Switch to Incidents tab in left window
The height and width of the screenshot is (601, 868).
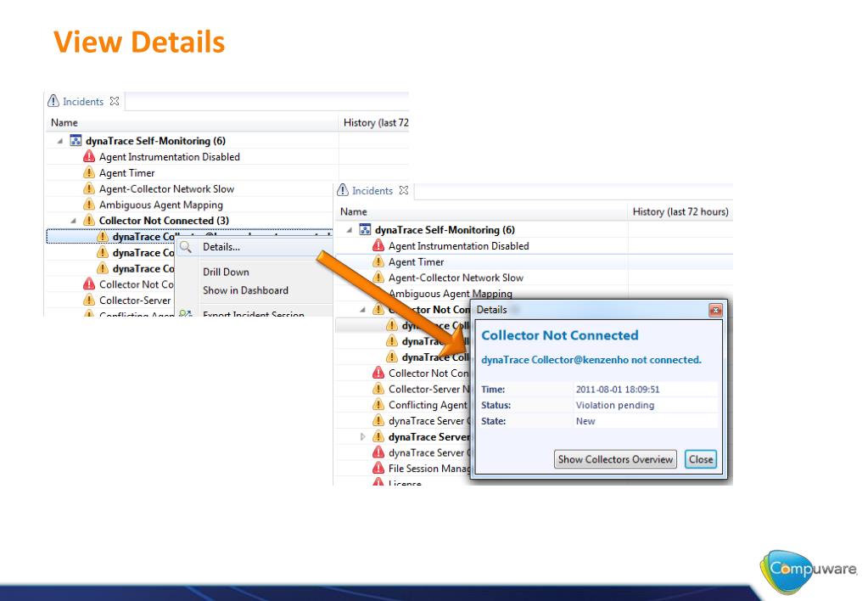pos(83,101)
